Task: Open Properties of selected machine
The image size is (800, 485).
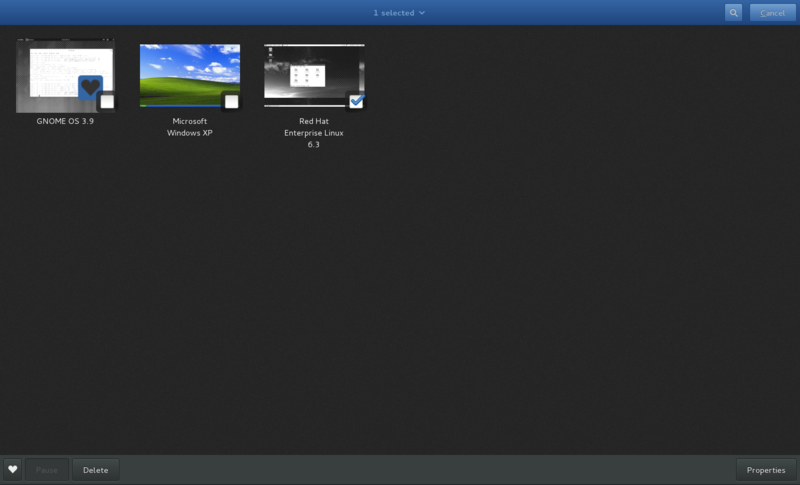Action: (766, 469)
